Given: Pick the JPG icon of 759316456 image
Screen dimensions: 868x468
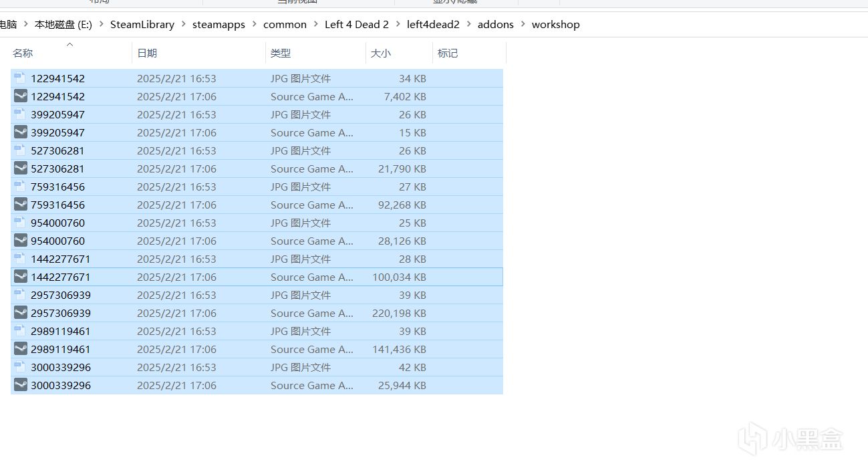Looking at the screenshot, I should [x=20, y=187].
